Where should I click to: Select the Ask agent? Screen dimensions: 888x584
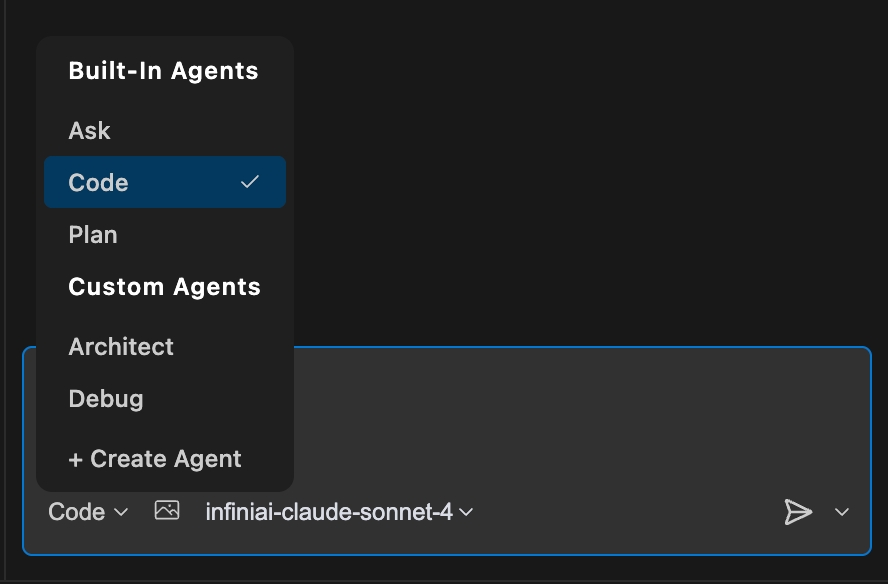coord(90,131)
